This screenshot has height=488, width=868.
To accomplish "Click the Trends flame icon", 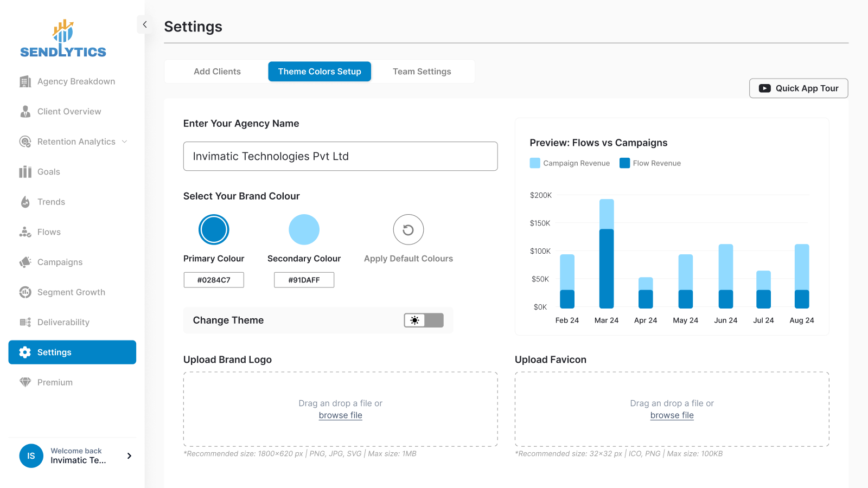I will click(25, 202).
